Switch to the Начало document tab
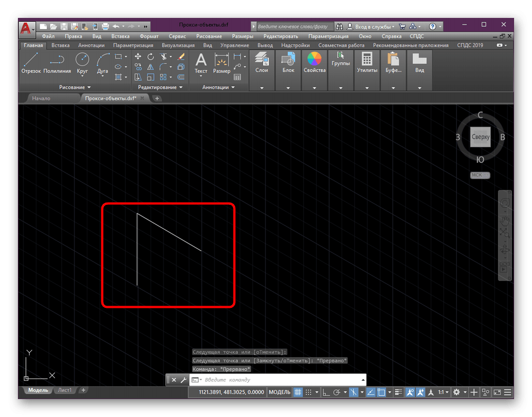The height and width of the screenshot is (417, 532). (x=41, y=99)
